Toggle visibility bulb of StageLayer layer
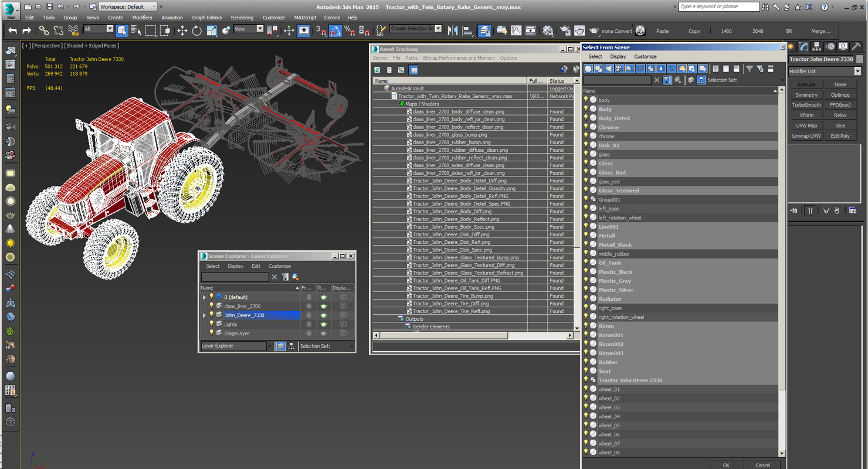 [x=212, y=333]
